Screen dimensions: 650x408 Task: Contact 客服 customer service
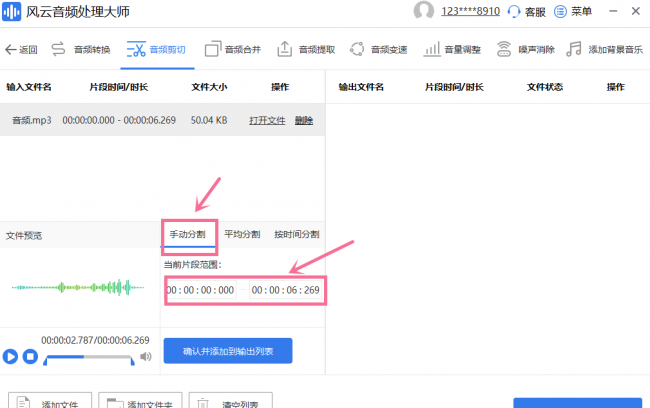(x=526, y=11)
